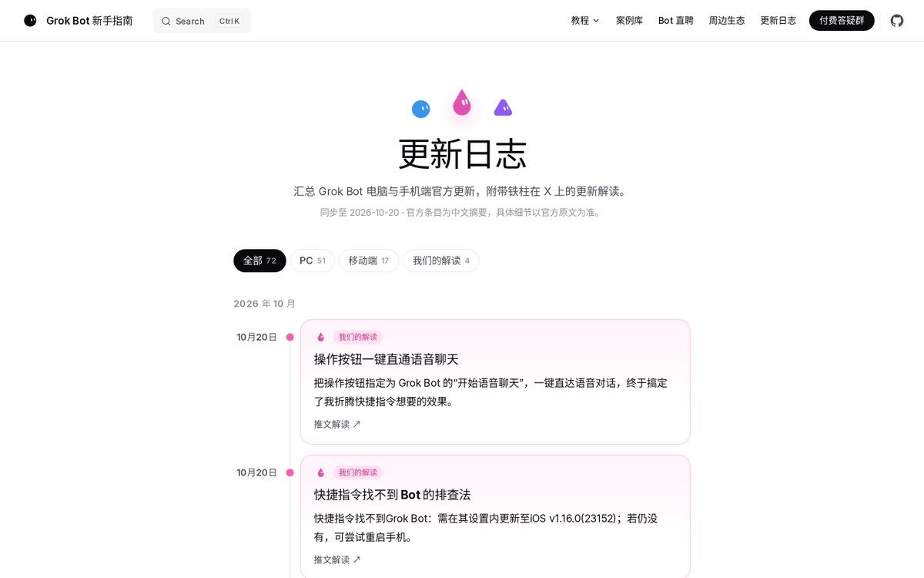Screen dimensions: 924x578
Task: Open the 周边生态 nav item
Action: pos(727,21)
